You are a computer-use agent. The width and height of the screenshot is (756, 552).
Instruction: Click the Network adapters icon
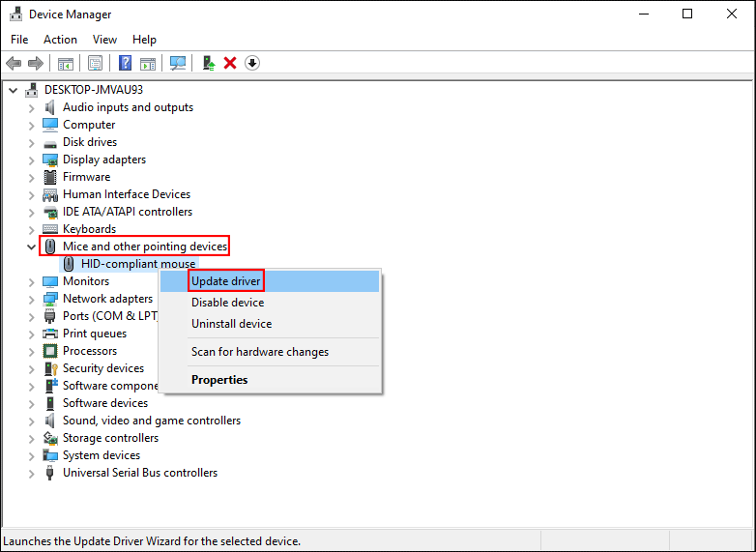tap(49, 299)
